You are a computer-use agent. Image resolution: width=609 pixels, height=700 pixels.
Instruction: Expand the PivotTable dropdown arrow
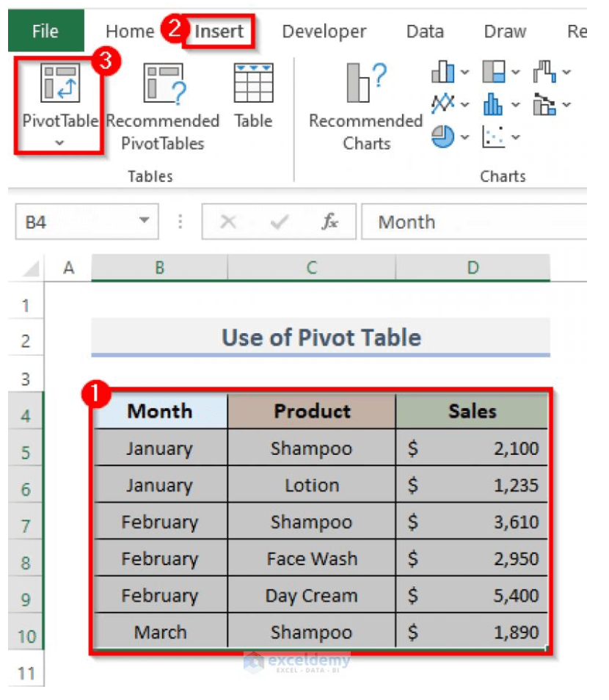tap(59, 143)
